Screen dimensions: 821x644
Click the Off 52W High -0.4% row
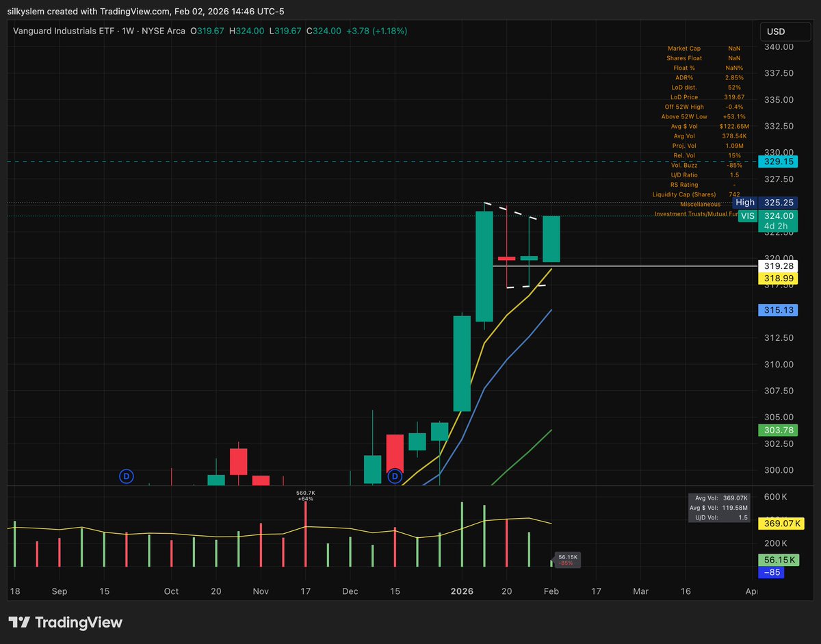(705, 107)
